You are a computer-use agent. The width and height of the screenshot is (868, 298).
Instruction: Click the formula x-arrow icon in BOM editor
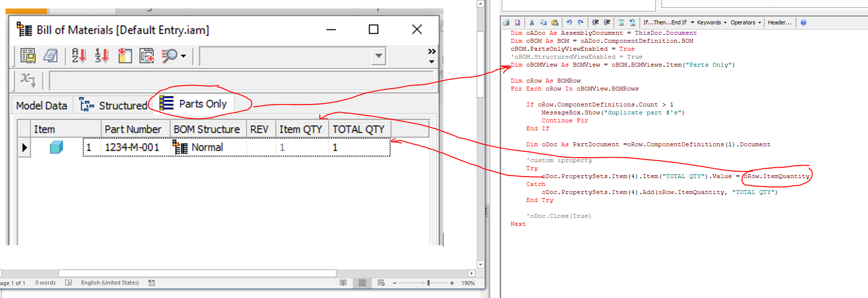point(27,80)
